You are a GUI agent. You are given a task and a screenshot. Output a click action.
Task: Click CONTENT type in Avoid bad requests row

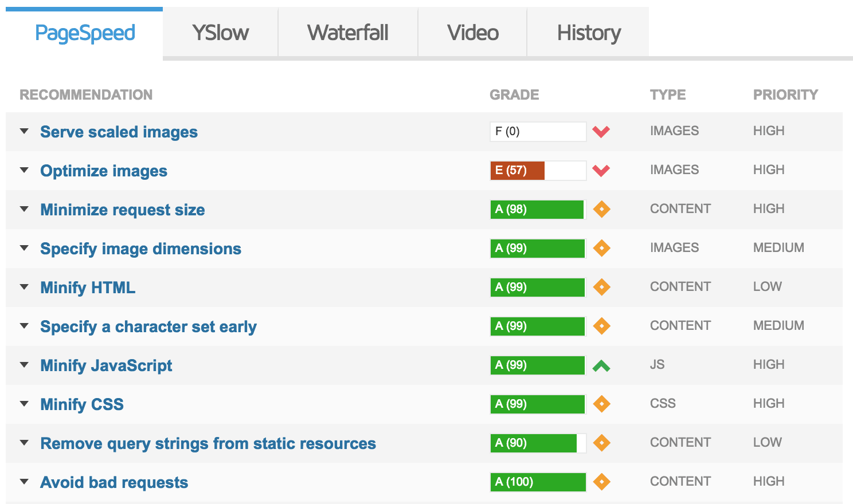point(680,481)
